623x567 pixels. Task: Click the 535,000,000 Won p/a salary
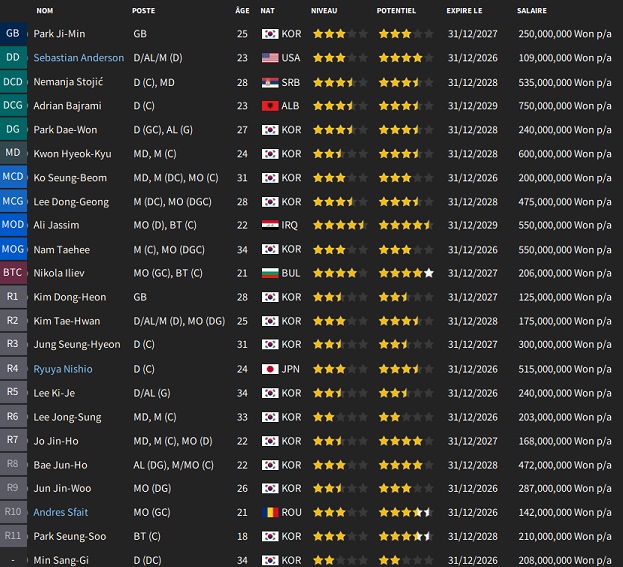coord(565,82)
